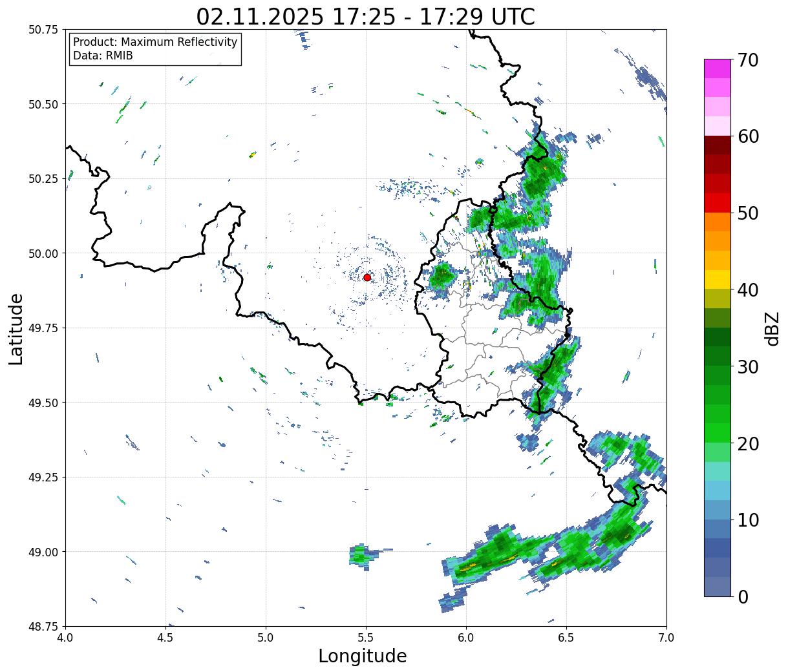Viewport: 788px width, 672px height.
Task: Click the isolated rain cell near 5.5°E, 49°N
Action: (x=365, y=556)
